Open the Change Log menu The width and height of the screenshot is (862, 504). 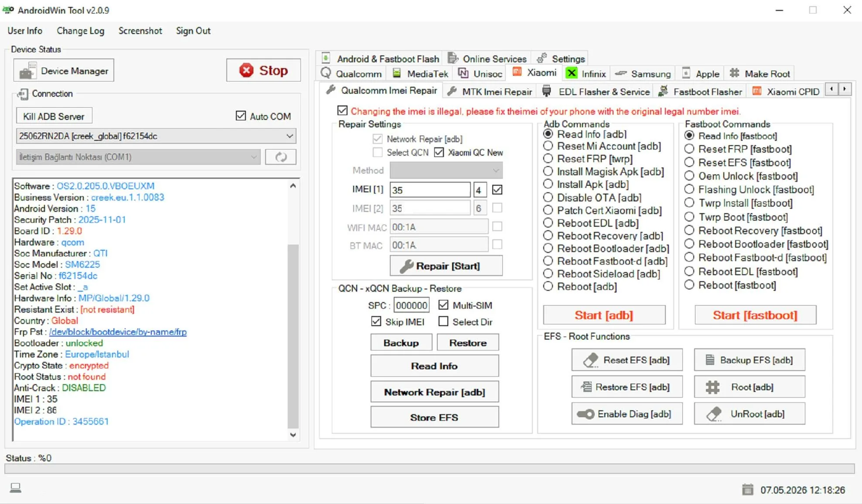pyautogui.click(x=80, y=31)
